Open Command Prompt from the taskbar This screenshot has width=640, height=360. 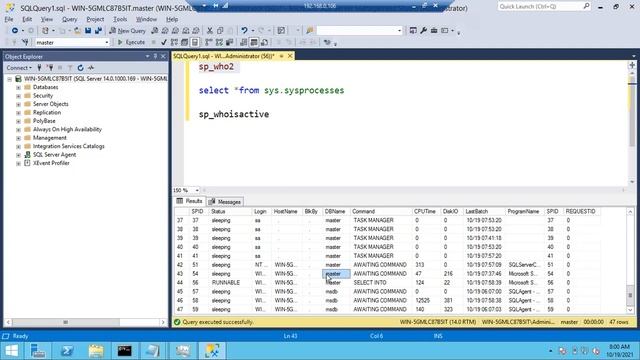[124, 351]
